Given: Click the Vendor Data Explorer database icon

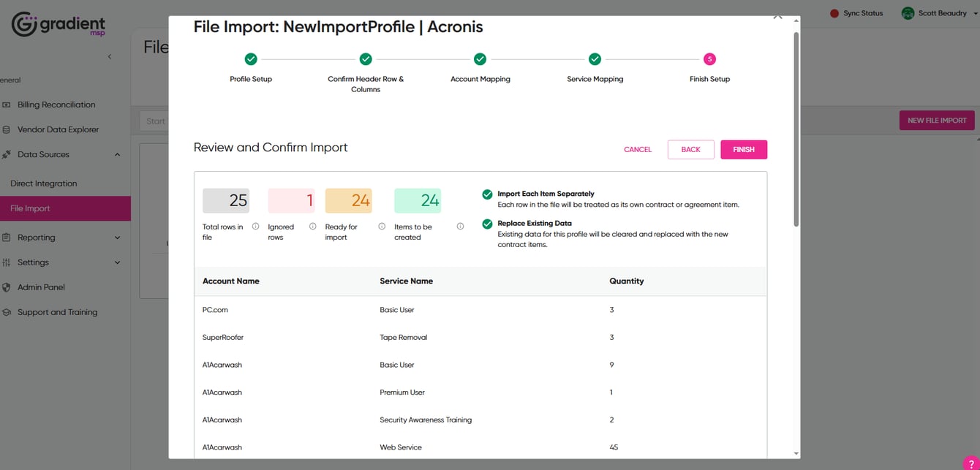Looking at the screenshot, I should tap(7, 129).
